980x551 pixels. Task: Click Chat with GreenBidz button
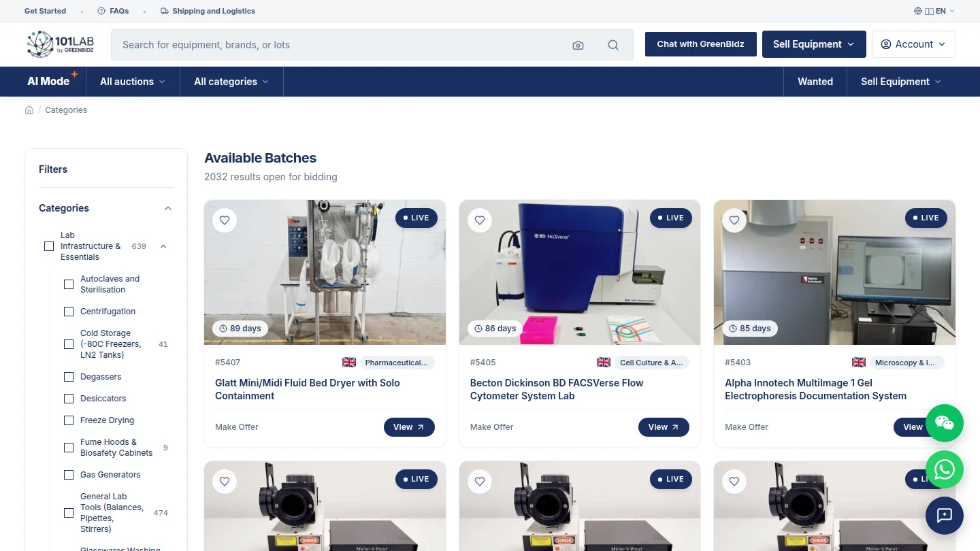(x=700, y=44)
